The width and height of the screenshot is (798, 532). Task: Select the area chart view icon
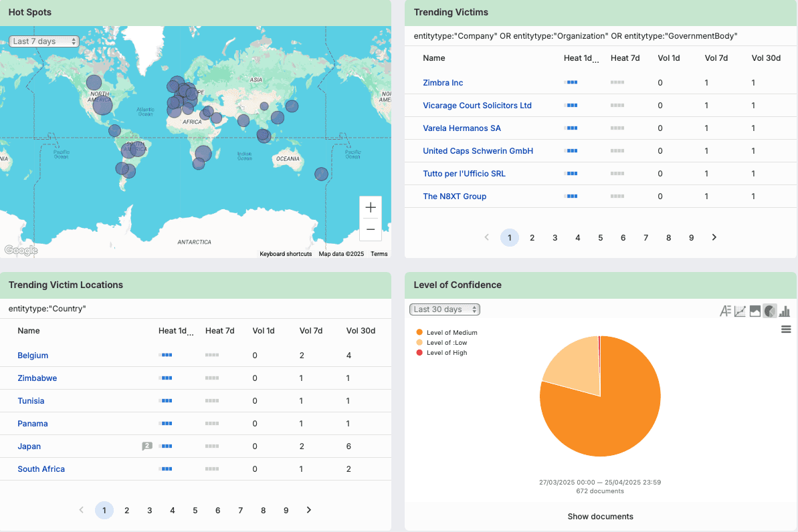[755, 311]
